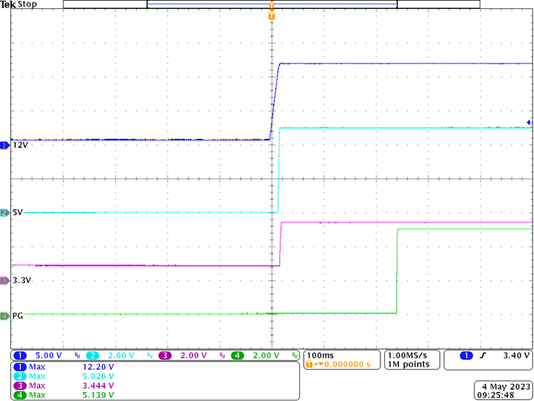Click channel 1 ground marker labeled 12V

click(4, 145)
